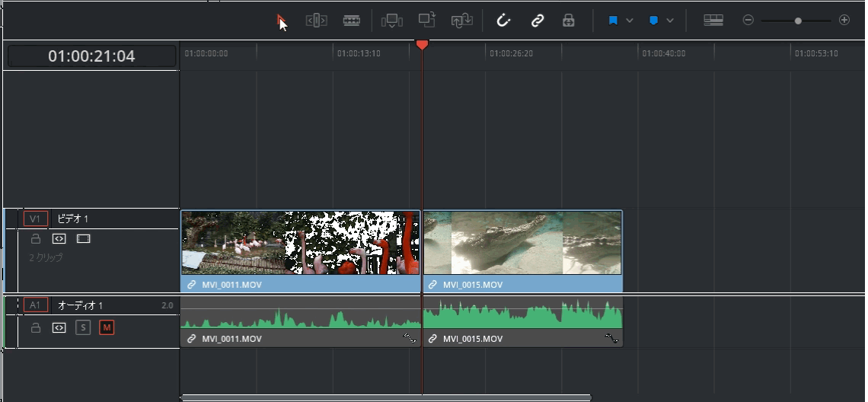Activate the Blade Edit mode tool

[352, 21]
